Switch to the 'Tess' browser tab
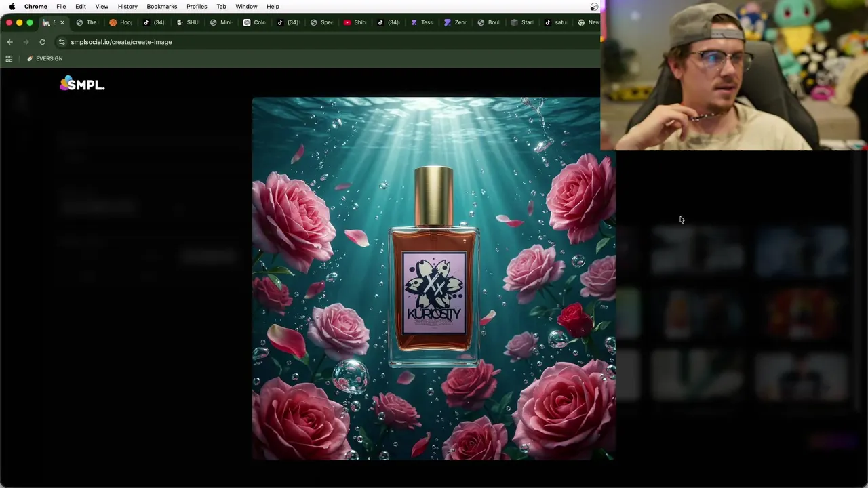The image size is (868, 488). (422, 22)
